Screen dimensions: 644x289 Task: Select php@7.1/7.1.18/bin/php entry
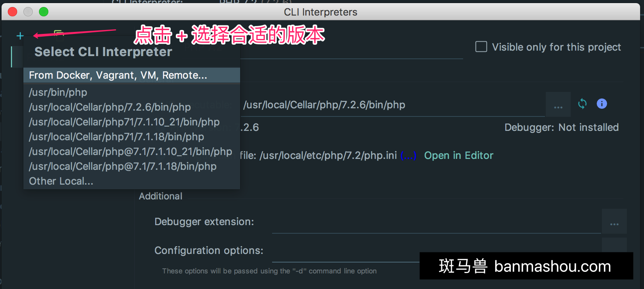click(132, 166)
